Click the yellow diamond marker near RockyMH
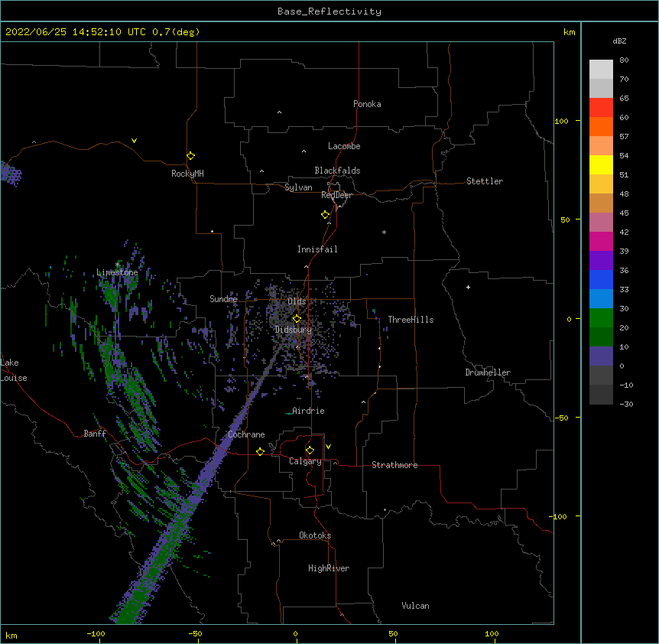The height and width of the screenshot is (644, 659). point(190,156)
